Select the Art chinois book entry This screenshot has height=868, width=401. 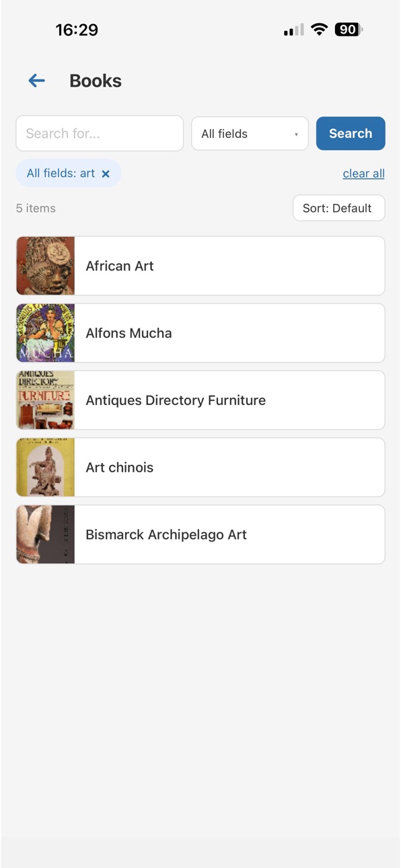[x=200, y=468]
